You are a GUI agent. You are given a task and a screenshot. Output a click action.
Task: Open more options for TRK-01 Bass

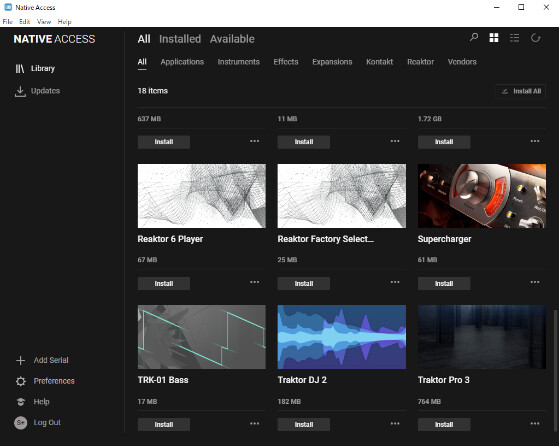click(x=255, y=424)
